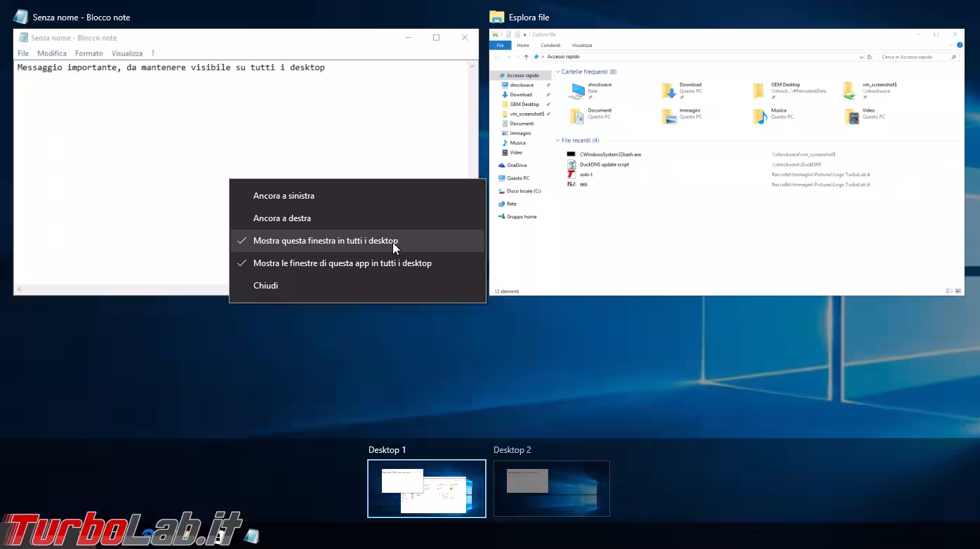Open the address bar dropdown arrow
The width and height of the screenshot is (980, 549).
click(x=862, y=57)
